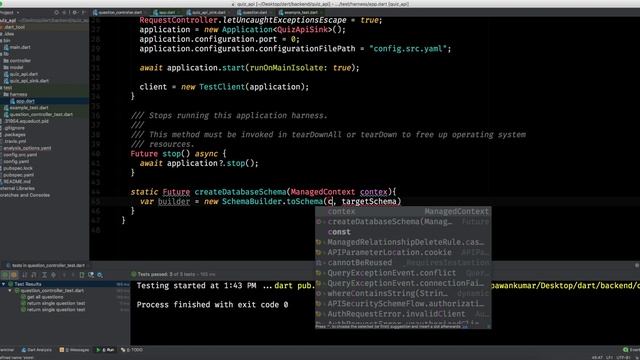Screen dimensions: 640x360
Task: Open the test history clock icon
Action: coord(91,275)
